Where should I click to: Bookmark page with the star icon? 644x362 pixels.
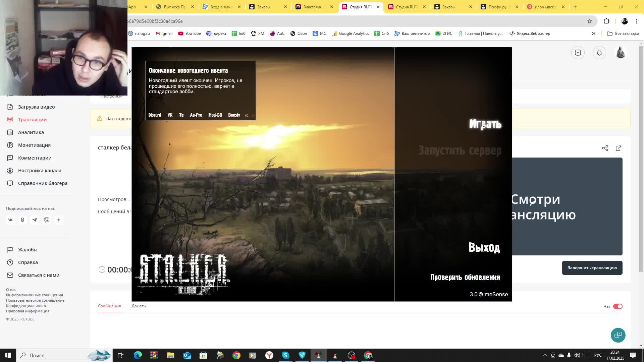click(x=590, y=21)
